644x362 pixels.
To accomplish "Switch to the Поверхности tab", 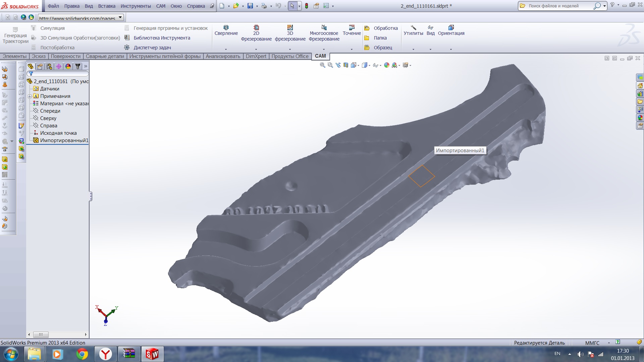I will (x=65, y=56).
